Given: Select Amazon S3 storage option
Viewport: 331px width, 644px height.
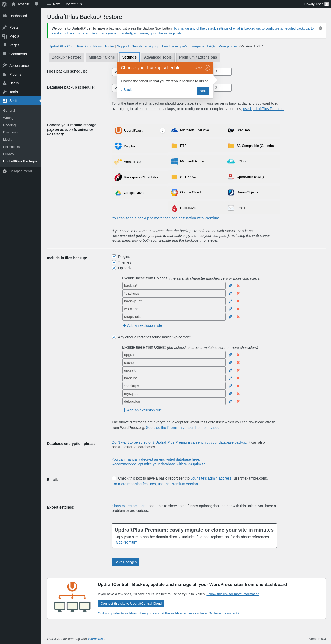Looking at the screenshot, I should 140,162.
